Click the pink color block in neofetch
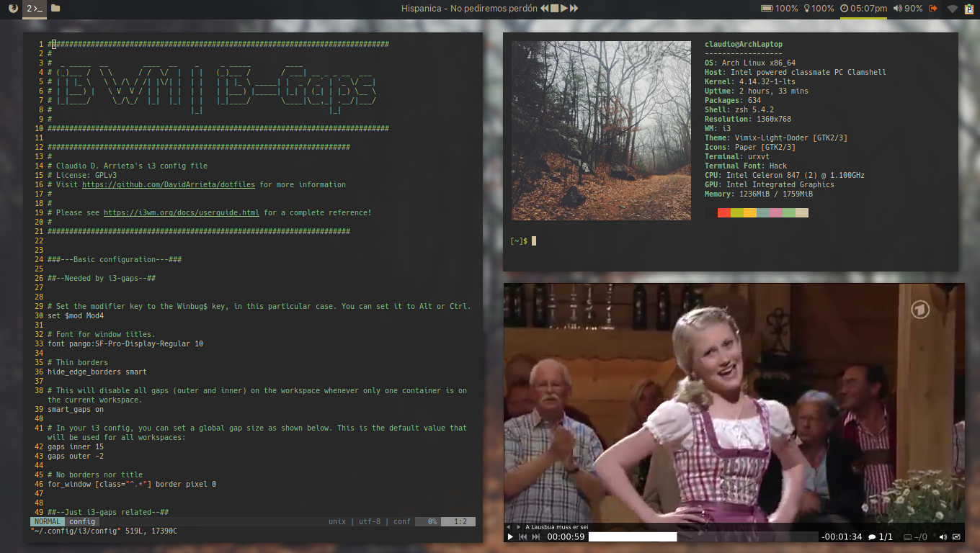980x553 pixels. [x=776, y=213]
